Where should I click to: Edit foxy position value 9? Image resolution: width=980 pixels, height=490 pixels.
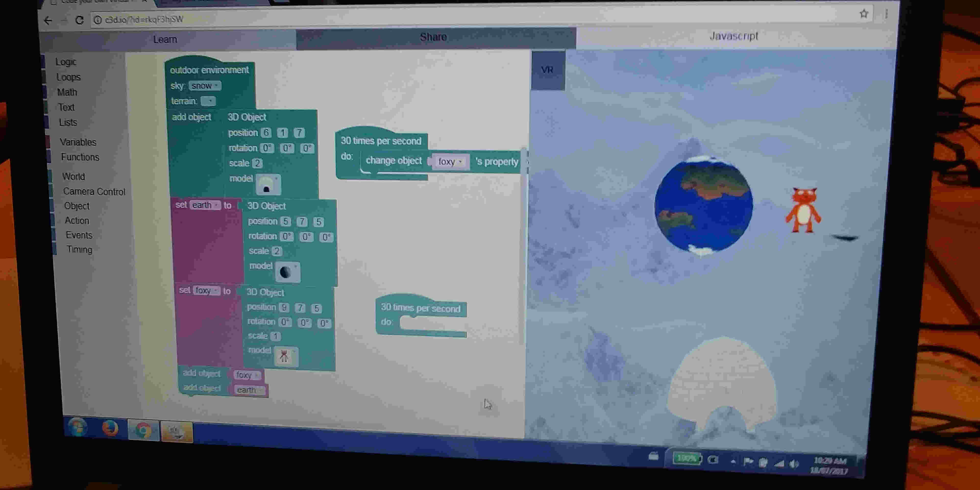284,307
